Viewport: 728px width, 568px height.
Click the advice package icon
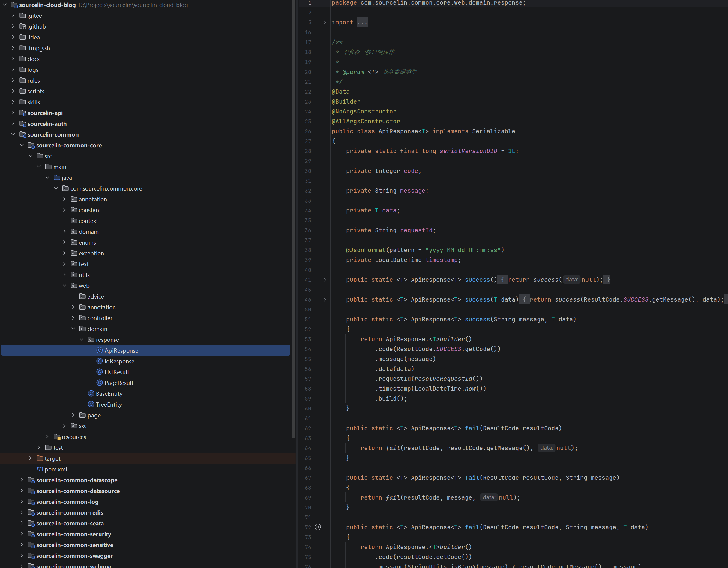[83, 296]
